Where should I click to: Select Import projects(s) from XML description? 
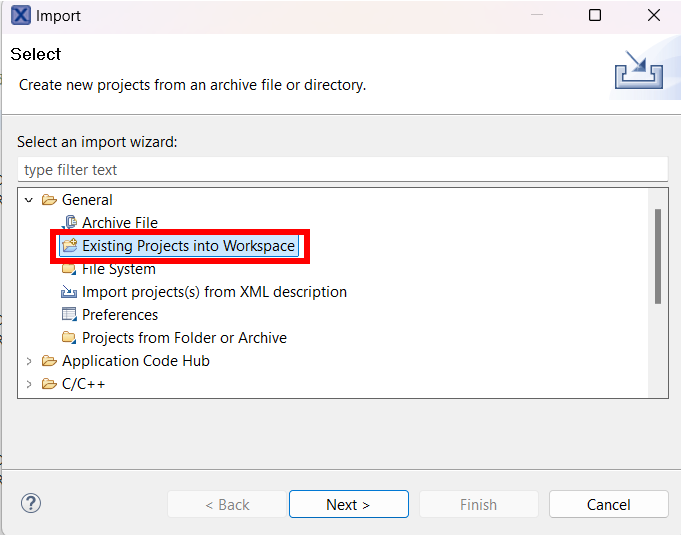[214, 292]
